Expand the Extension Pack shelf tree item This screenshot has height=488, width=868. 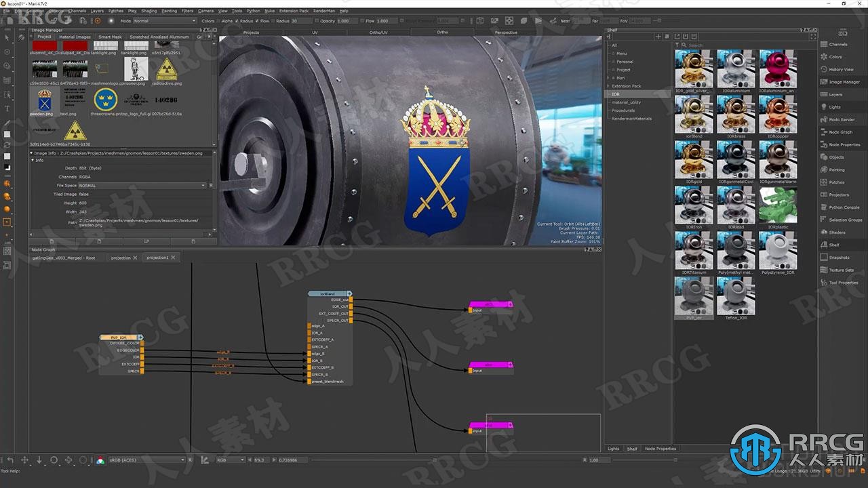tap(608, 86)
